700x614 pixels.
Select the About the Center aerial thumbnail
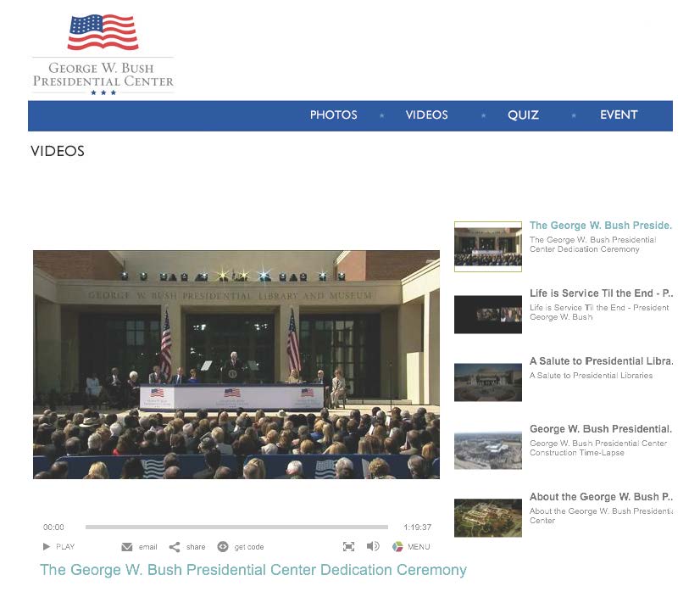coord(488,518)
